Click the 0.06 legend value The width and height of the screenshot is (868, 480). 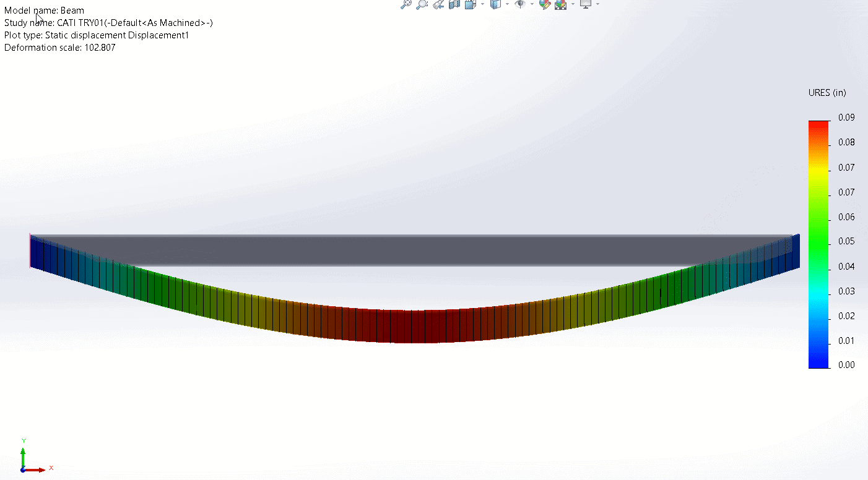coord(846,216)
